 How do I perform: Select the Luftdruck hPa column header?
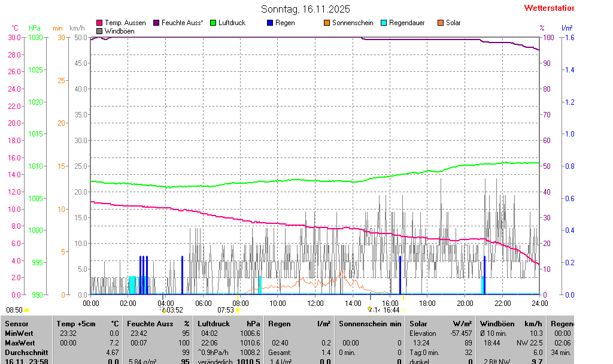[x=229, y=323]
